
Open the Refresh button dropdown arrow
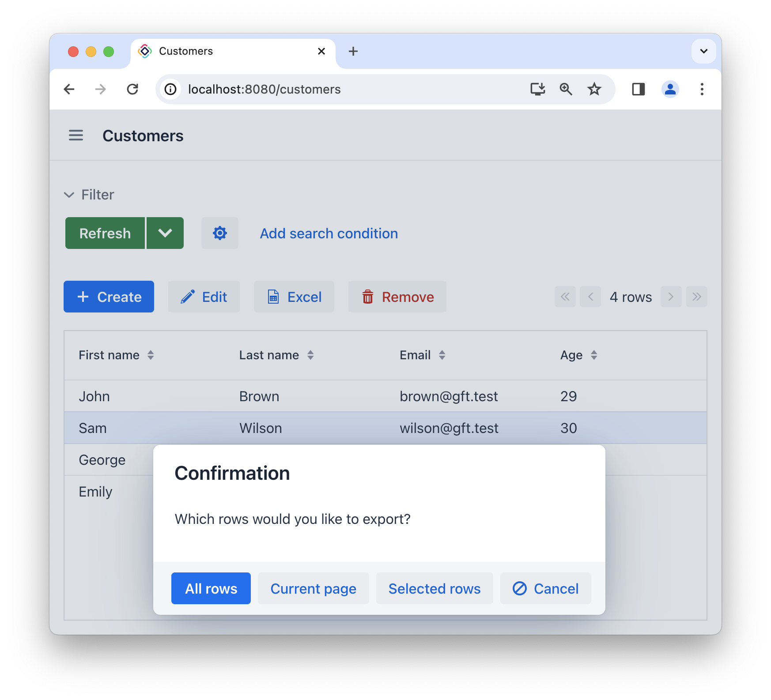click(x=165, y=233)
